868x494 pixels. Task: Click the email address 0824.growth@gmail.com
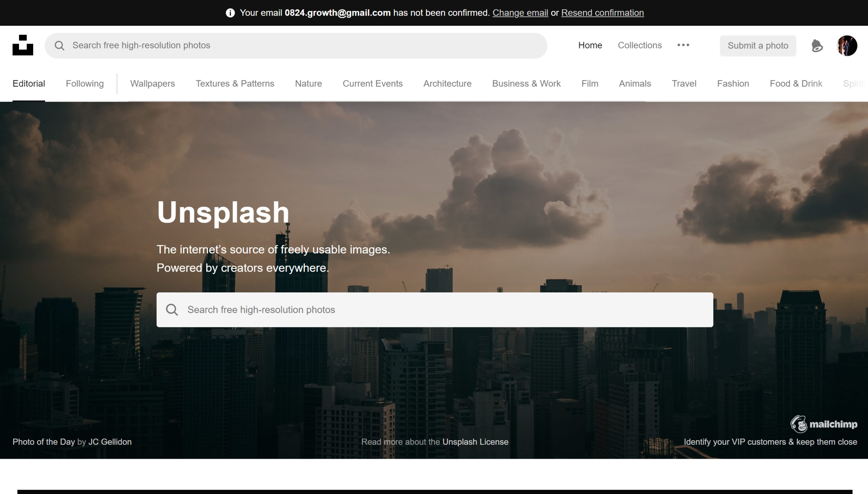pos(337,13)
